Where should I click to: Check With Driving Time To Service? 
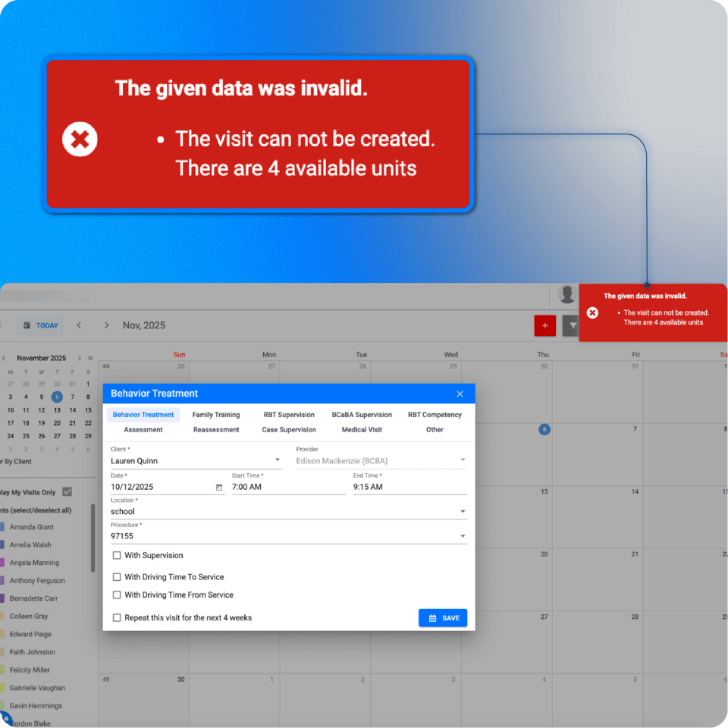[117, 577]
